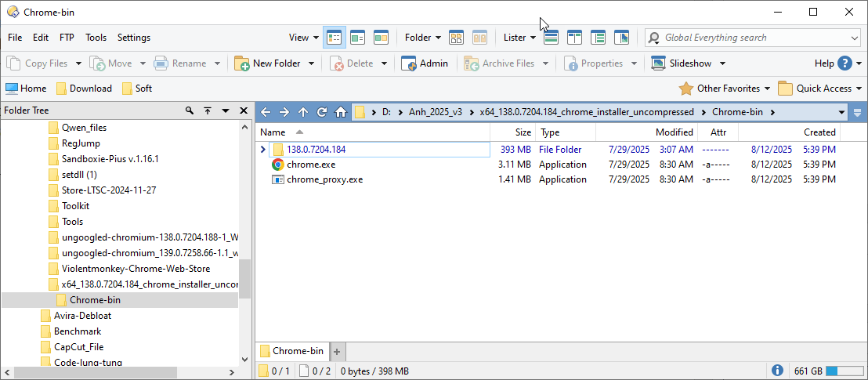Click the Move button
The image size is (868, 380).
[112, 63]
